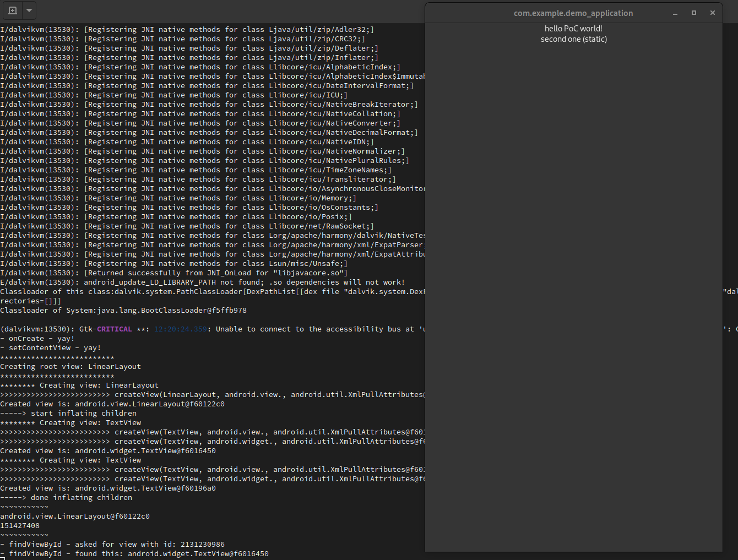Click the view id 2131230986 in the log
Viewport: 738px width, 560px height.
pyautogui.click(x=203, y=545)
